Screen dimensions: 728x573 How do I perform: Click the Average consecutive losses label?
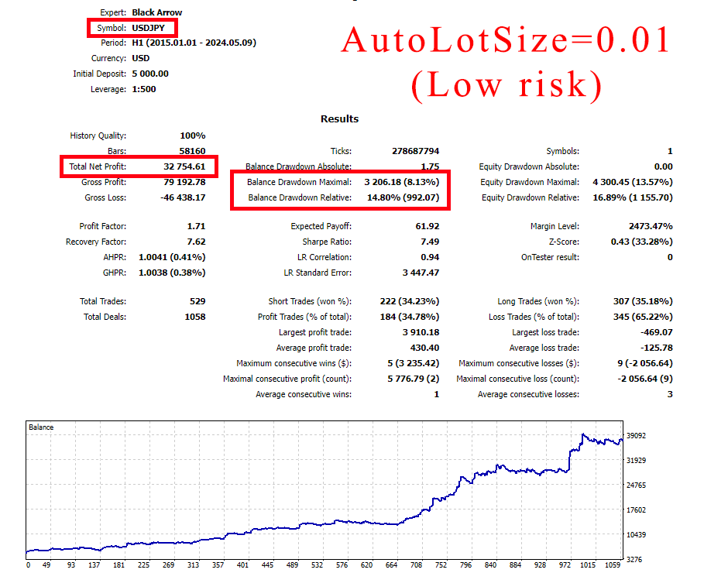[528, 394]
